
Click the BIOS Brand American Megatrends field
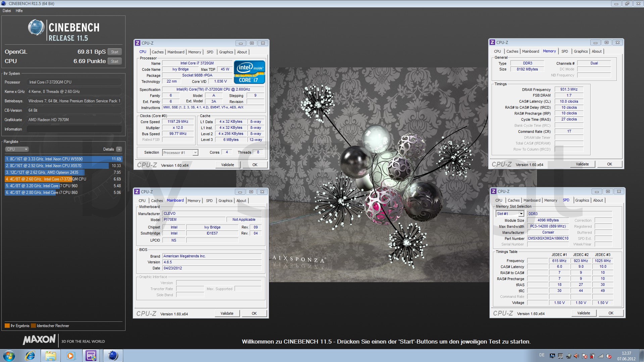click(212, 256)
